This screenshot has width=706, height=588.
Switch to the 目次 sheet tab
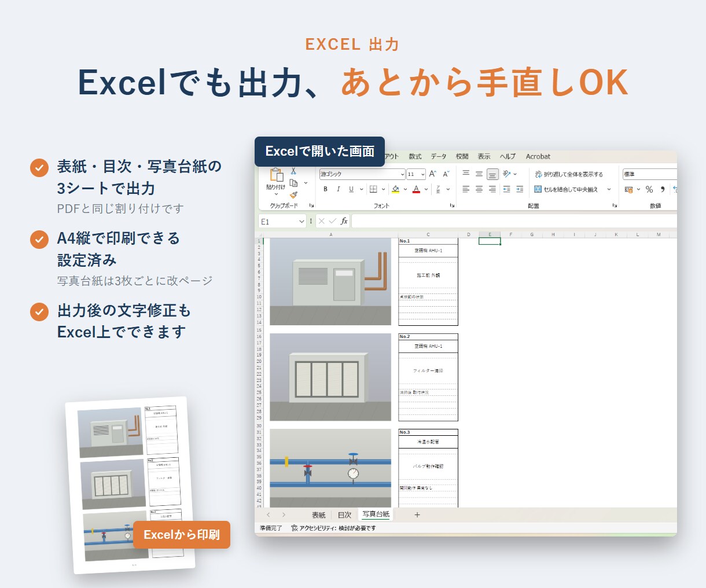[344, 515]
